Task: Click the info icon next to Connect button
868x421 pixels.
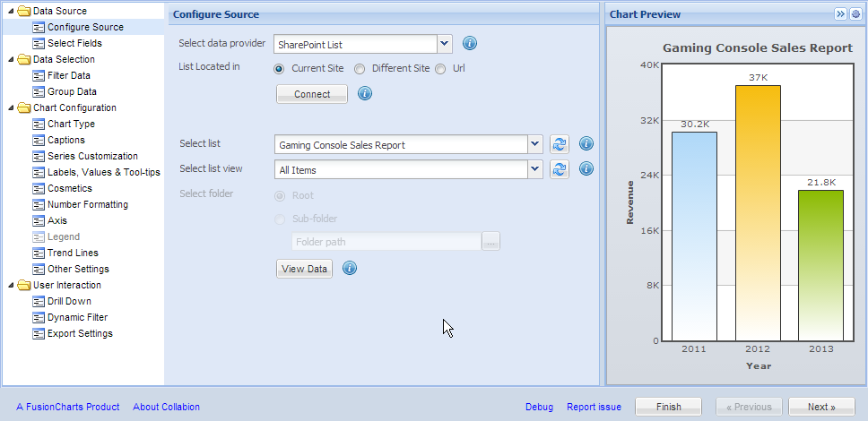Action: click(365, 93)
